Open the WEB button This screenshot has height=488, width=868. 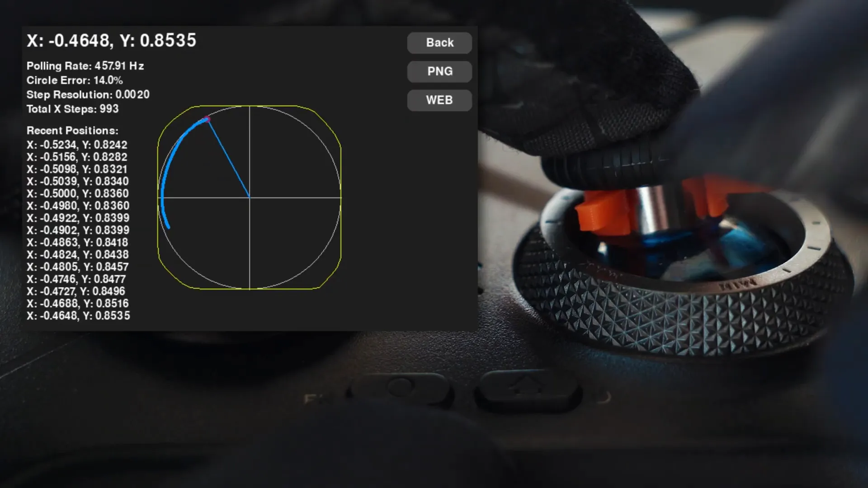(x=439, y=100)
